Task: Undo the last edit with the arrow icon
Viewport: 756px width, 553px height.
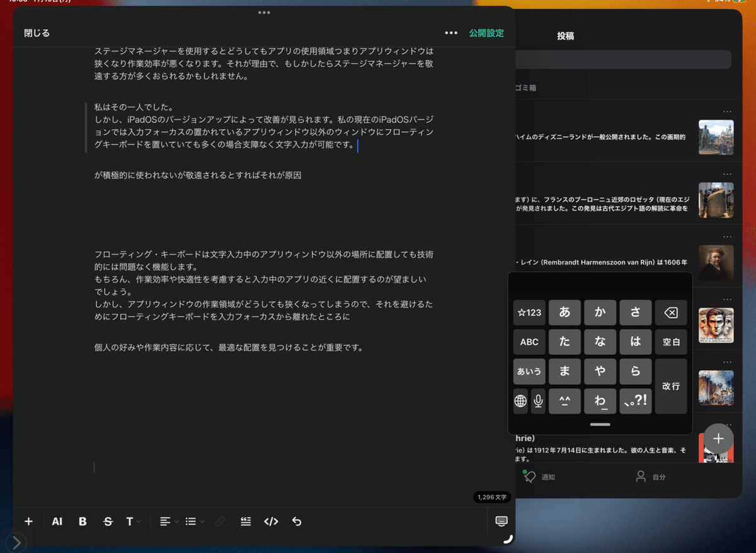Action: coord(297,521)
